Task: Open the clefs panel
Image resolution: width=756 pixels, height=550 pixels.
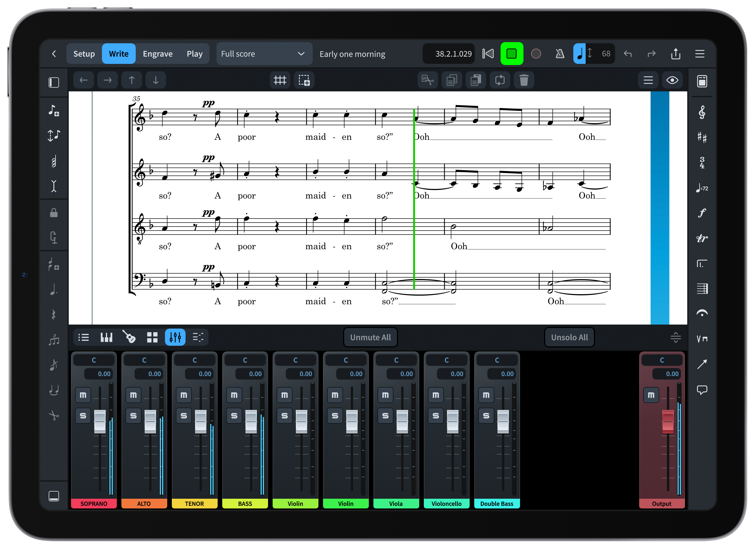Action: click(702, 112)
